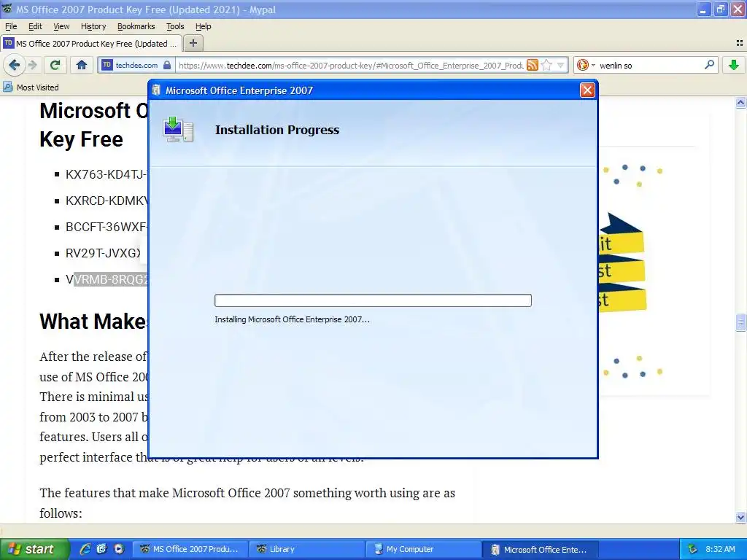This screenshot has width=747, height=560.
Task: Click the Mypal icon in title bar
Action: click(x=7, y=9)
